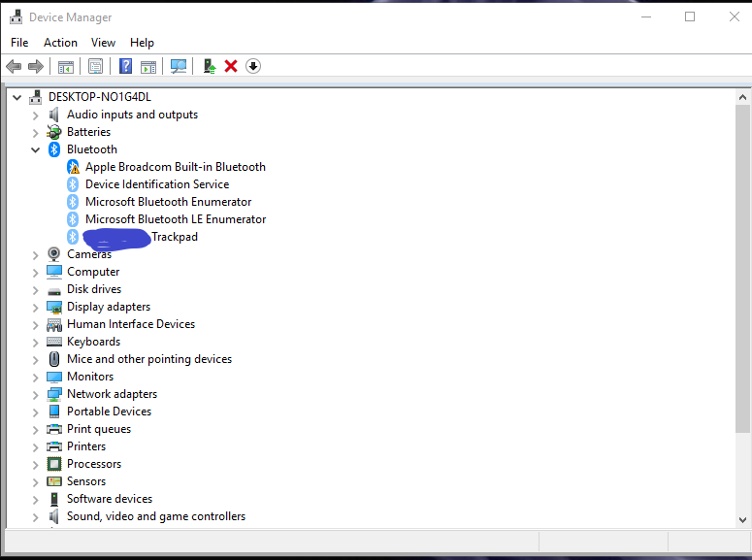The image size is (752, 560).
Task: Click the Batteries category icon
Action: click(54, 132)
